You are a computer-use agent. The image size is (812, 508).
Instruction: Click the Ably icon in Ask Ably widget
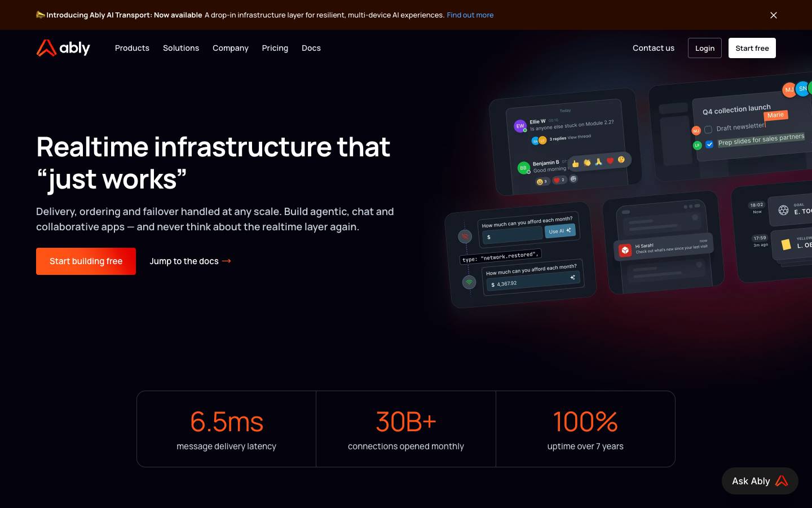point(782,481)
